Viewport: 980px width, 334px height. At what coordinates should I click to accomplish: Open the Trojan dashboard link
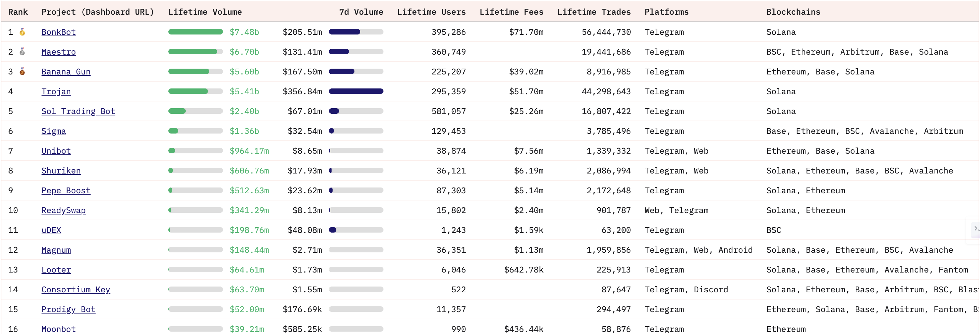coord(56,91)
